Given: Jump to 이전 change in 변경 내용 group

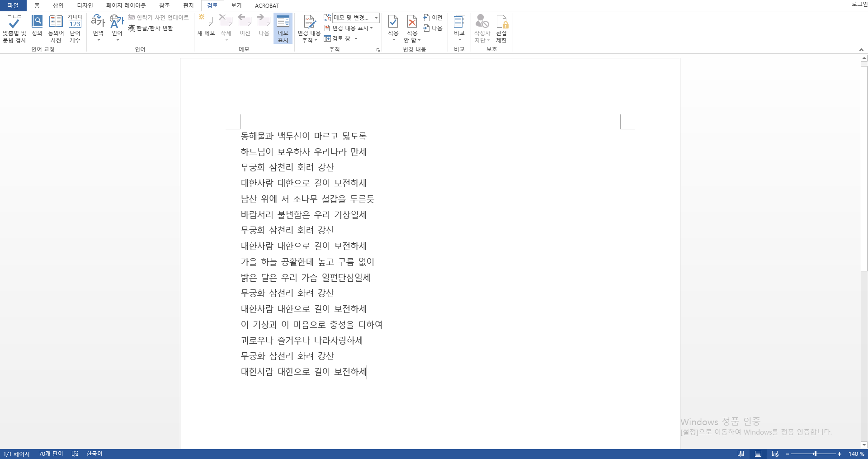Looking at the screenshot, I should tap(433, 18).
